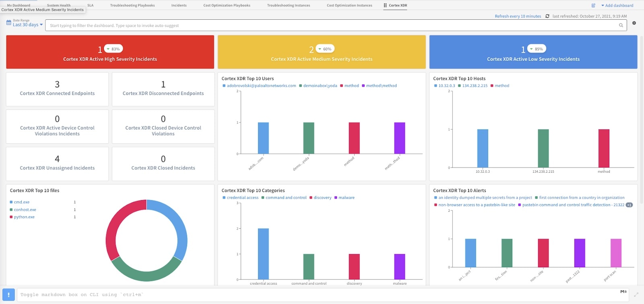
Task: Open Cortex XDR Unassigned Incidents widget
Action: coord(57,163)
